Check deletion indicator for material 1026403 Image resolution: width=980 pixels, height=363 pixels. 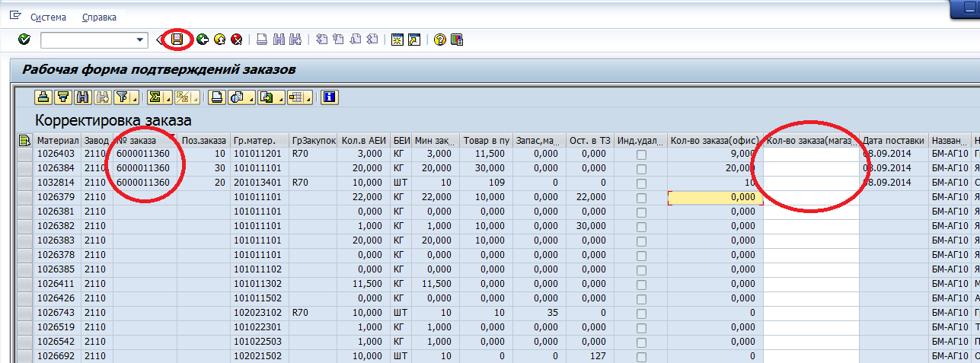pos(641,154)
